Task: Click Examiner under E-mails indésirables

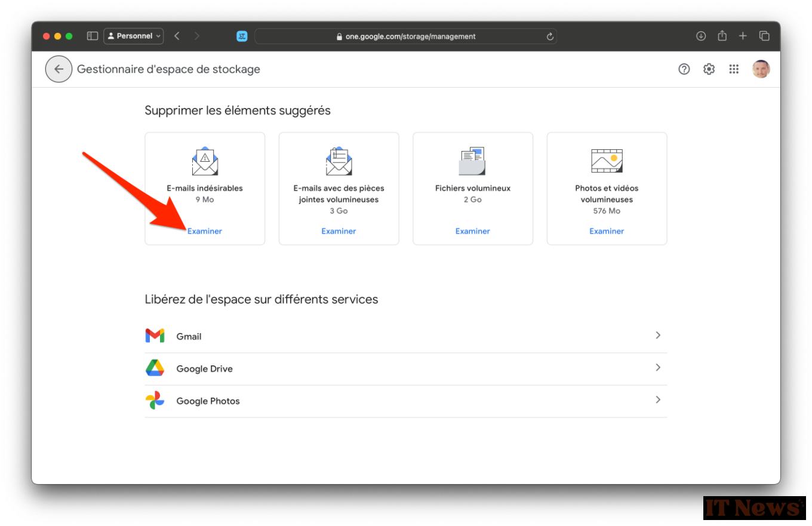Action: (205, 231)
